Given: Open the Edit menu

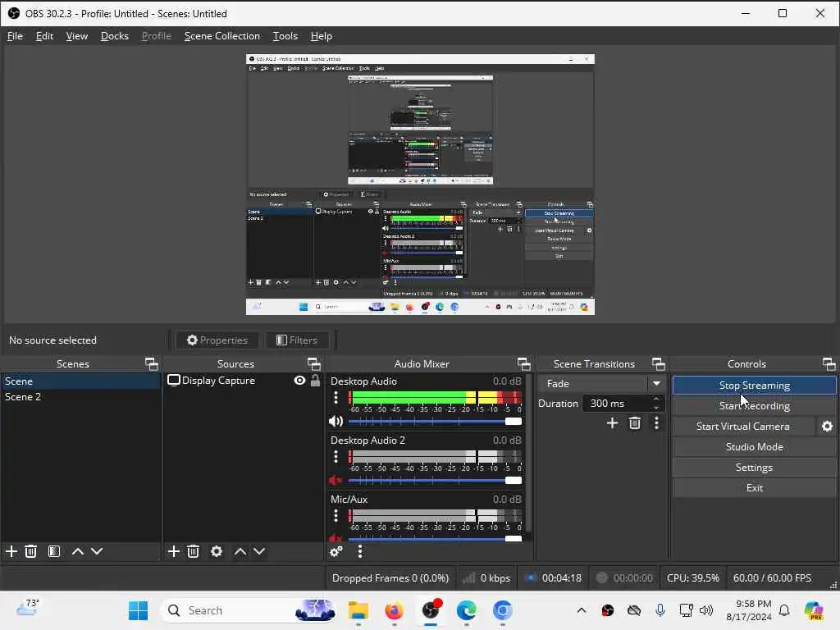Looking at the screenshot, I should [x=44, y=36].
